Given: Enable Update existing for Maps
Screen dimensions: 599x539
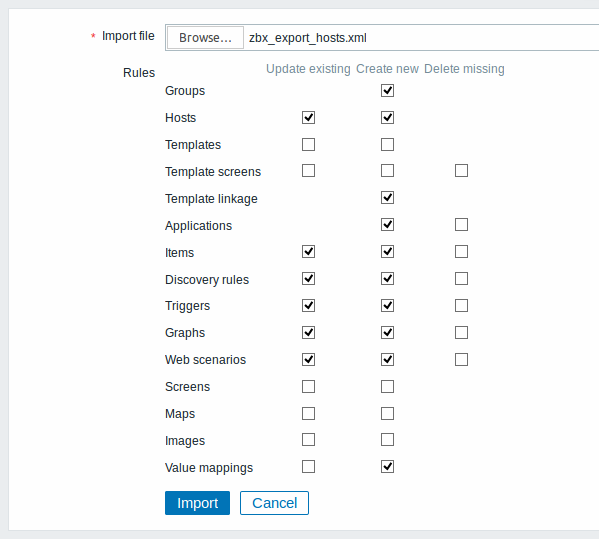Looking at the screenshot, I should [x=308, y=413].
